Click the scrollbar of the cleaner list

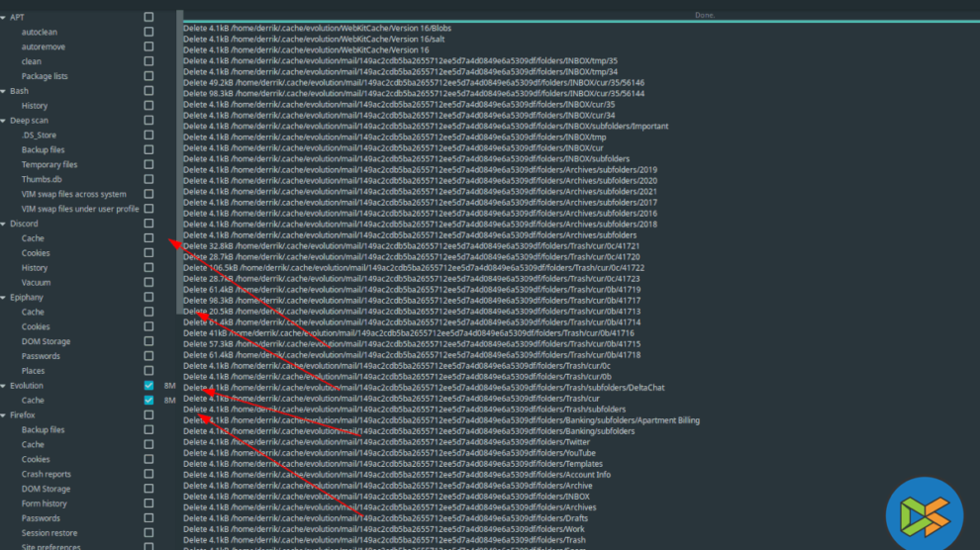[x=180, y=161]
